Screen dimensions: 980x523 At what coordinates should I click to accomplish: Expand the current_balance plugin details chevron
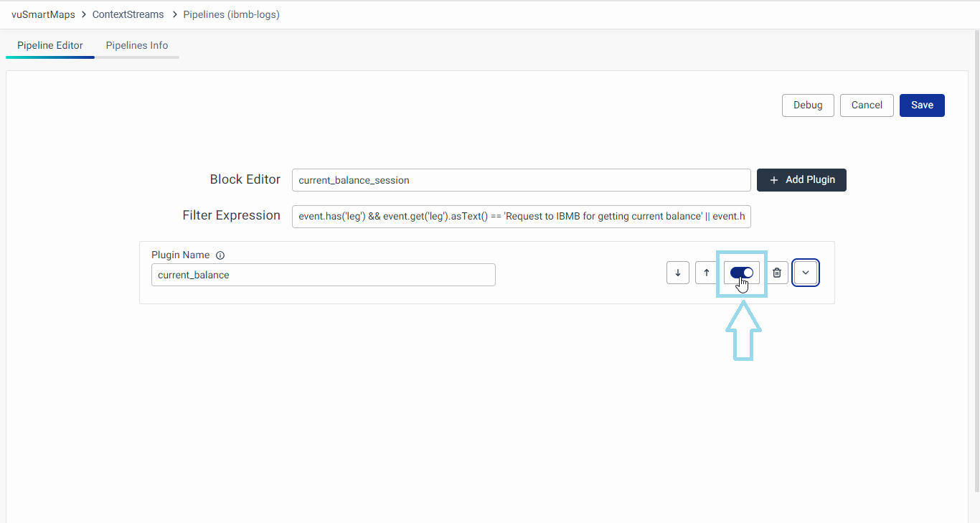(x=806, y=273)
